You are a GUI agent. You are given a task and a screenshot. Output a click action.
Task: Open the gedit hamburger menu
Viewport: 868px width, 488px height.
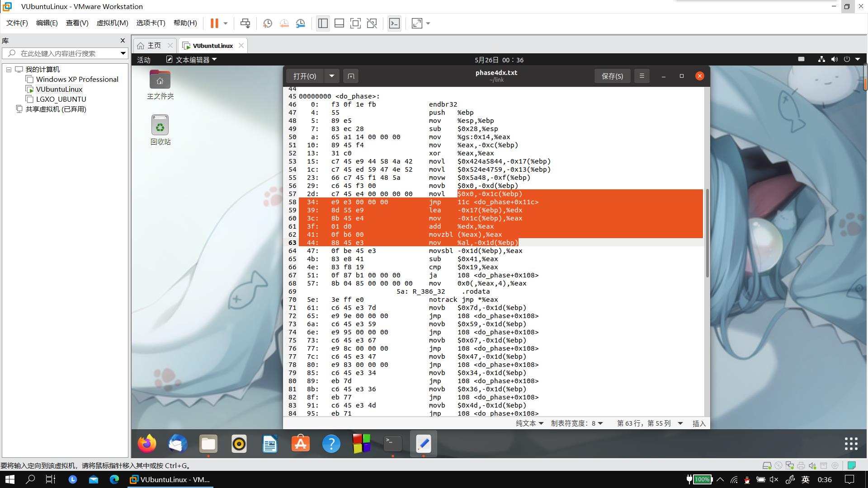(x=642, y=76)
